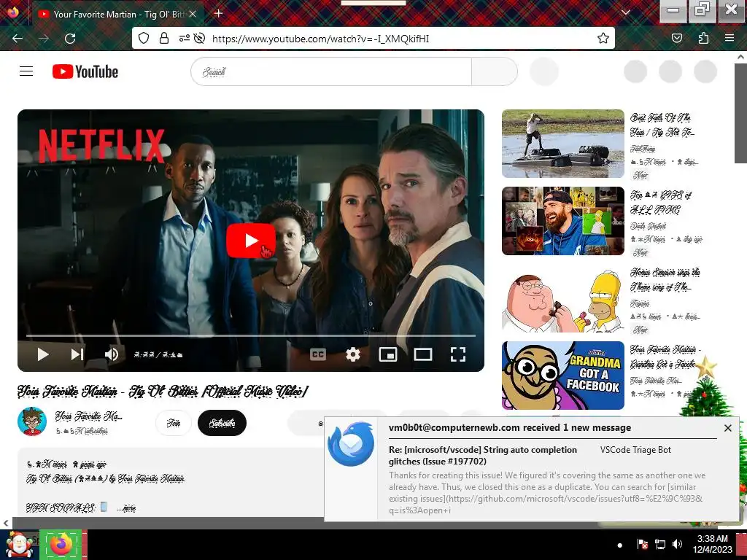Click the VSCode Triage Bot sender name
The height and width of the screenshot is (560, 747).
[x=635, y=449]
